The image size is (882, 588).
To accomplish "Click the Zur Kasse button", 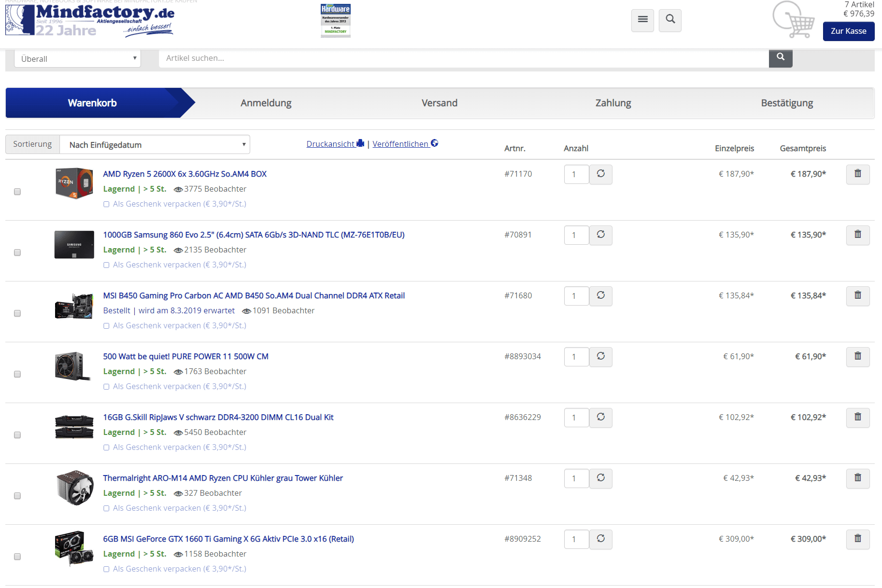I will coord(849,31).
